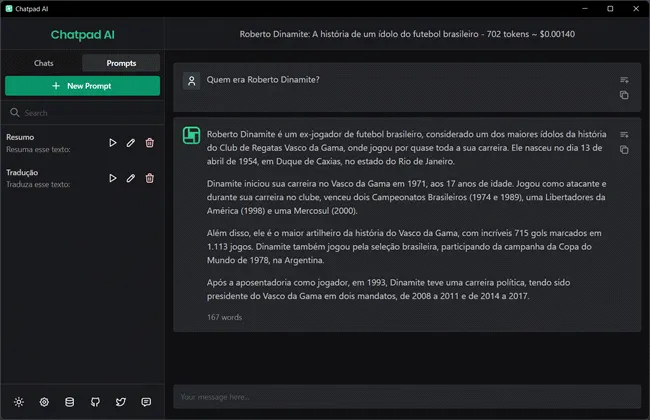Screen dimensions: 650x420
Task: Delete the Tradução prompt trash icon
Action: point(150,178)
